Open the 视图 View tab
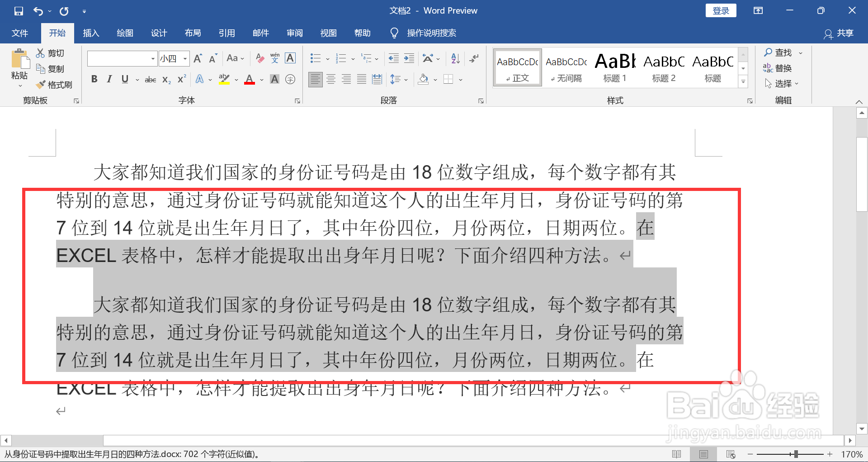 point(328,33)
